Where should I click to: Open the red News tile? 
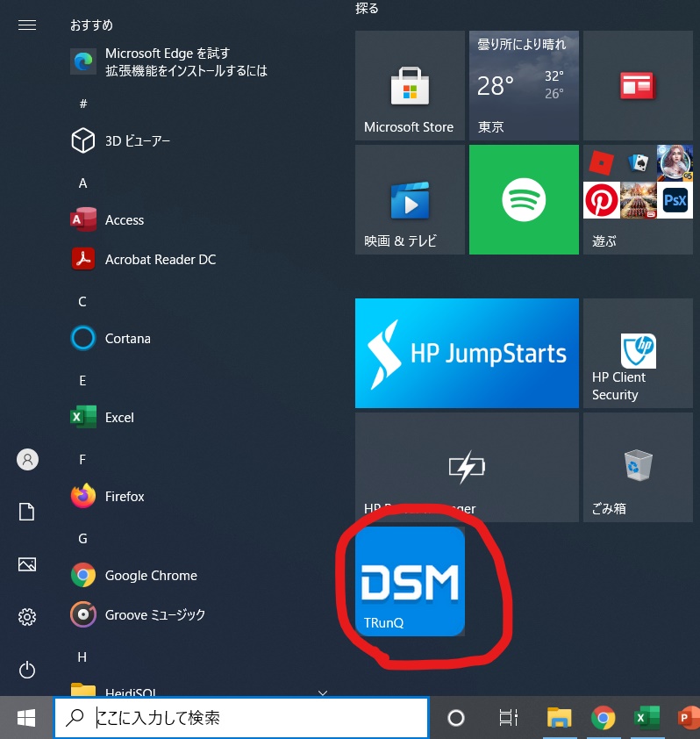point(638,85)
